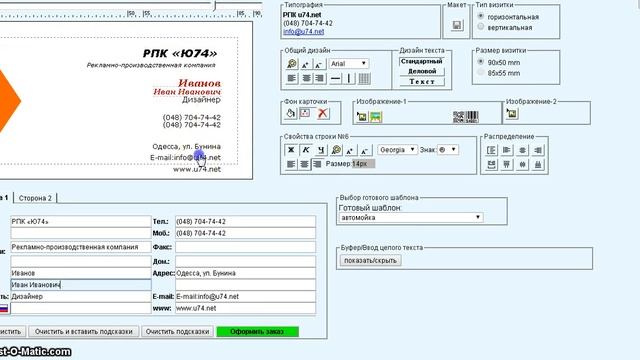Open the info@u74.net link under Типография
The width and height of the screenshot is (640, 360).
click(303, 31)
